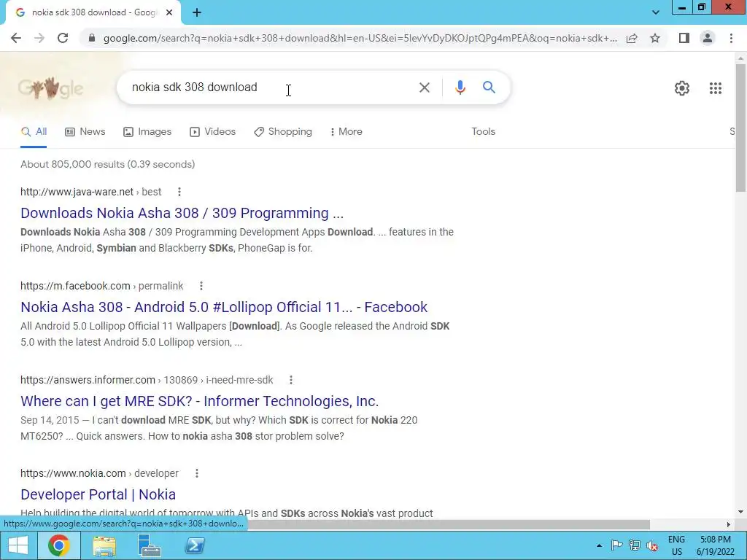The width and height of the screenshot is (747, 560).
Task: Open the taskbar clock showing 5:08 PM
Action: [715, 545]
